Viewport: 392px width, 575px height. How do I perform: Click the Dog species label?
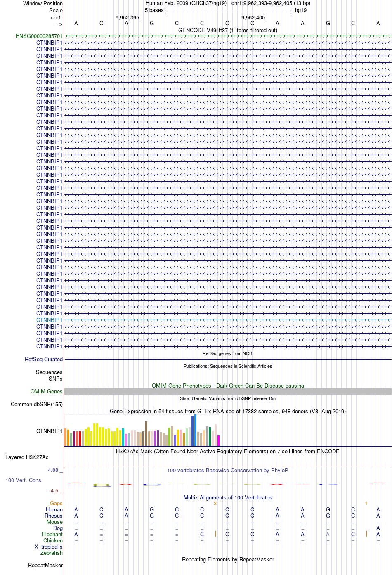[x=58, y=528]
